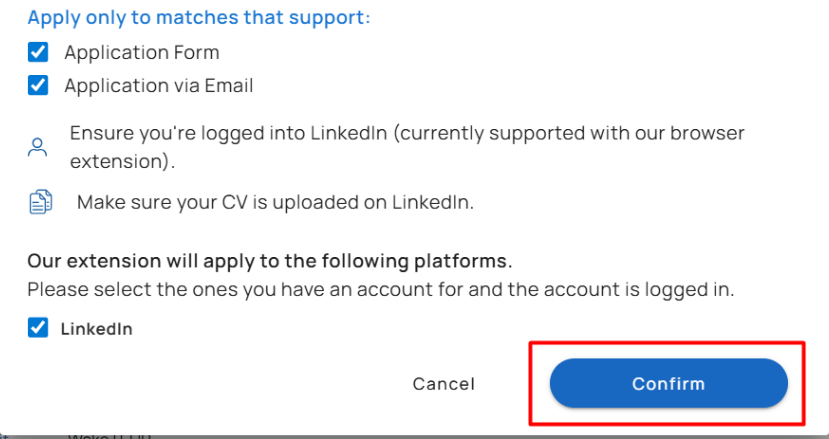
Task: Toggle the LinkedIn platform checkbox
Action: click(x=38, y=328)
